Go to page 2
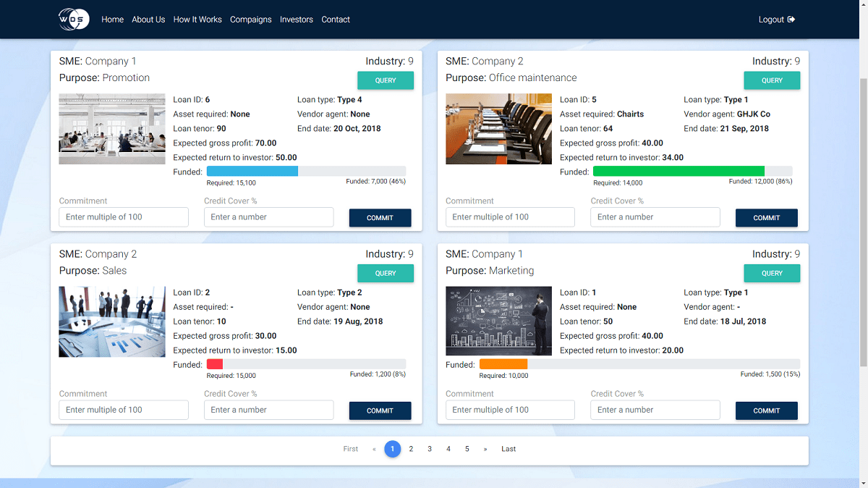Image resolution: width=868 pixels, height=488 pixels. 411,449
